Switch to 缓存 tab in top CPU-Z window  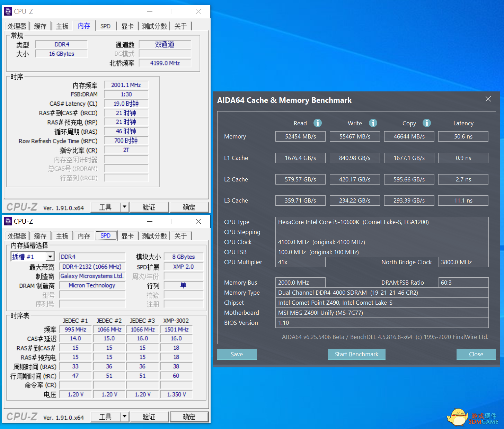pyautogui.click(x=40, y=26)
